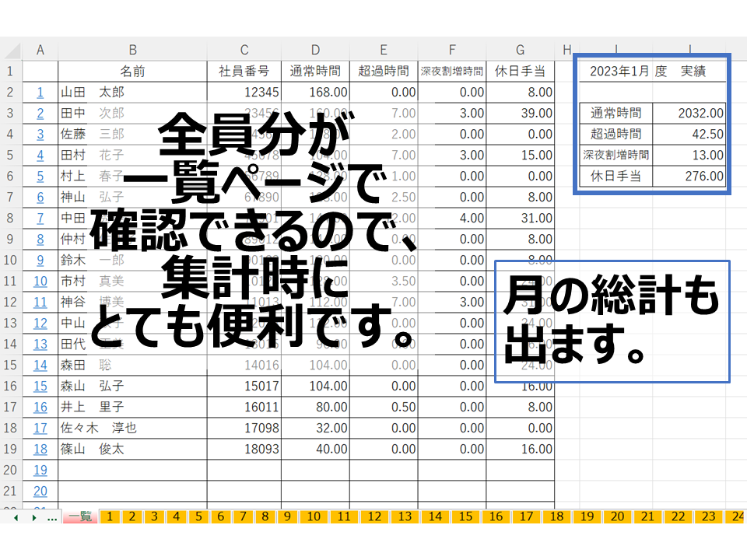Click the 80.00 hours cell
This screenshot has height=560, width=747.
315,407
